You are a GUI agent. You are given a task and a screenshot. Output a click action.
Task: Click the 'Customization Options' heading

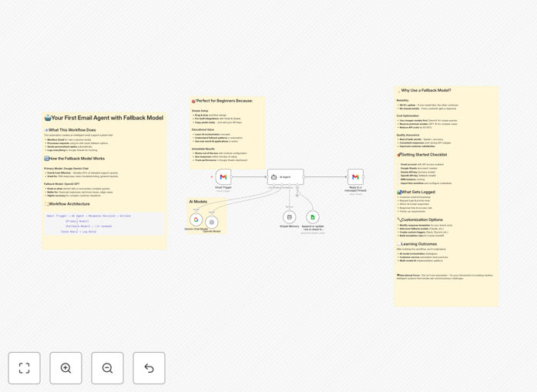coord(422,219)
